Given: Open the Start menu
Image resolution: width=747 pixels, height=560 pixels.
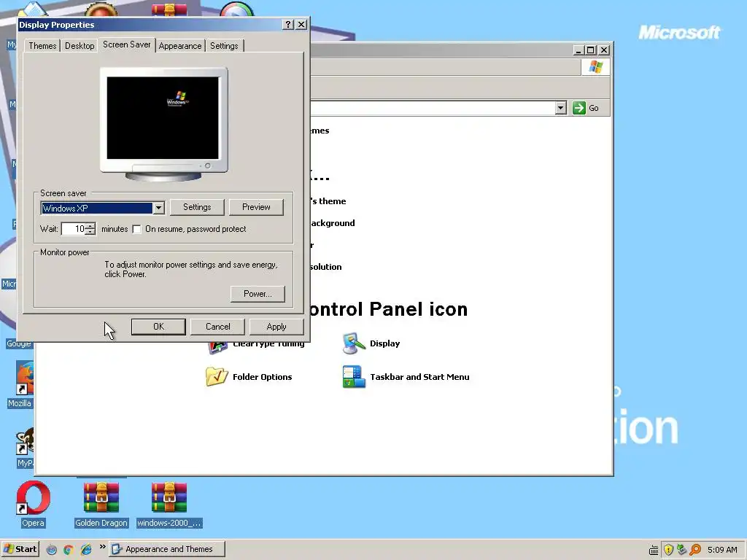Looking at the screenshot, I should [x=20, y=549].
